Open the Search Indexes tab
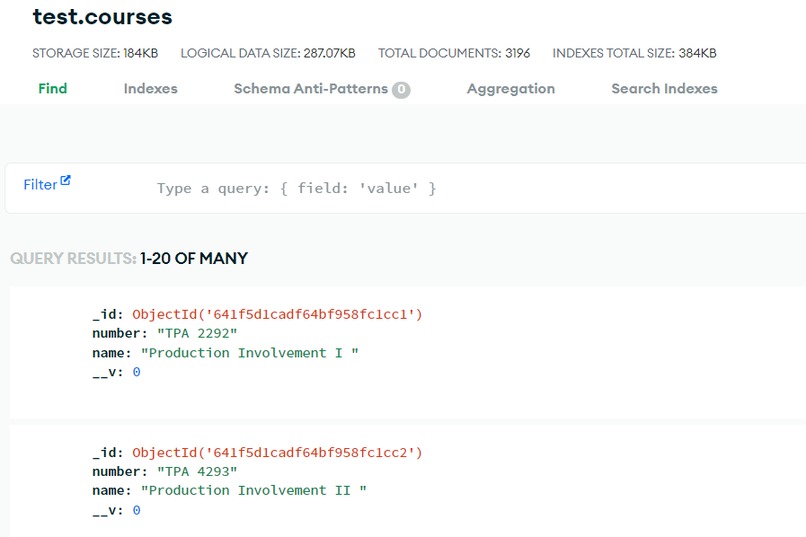 tap(664, 88)
